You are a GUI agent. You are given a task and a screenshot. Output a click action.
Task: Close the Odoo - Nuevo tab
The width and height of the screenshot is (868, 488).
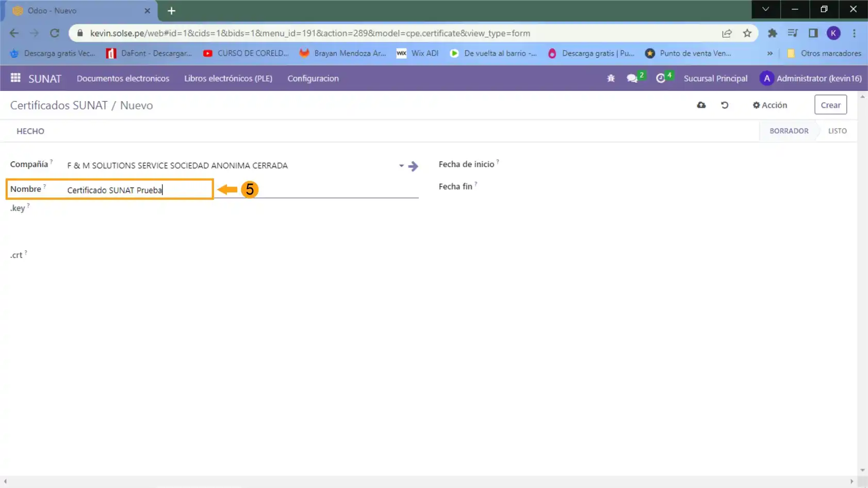coord(148,10)
